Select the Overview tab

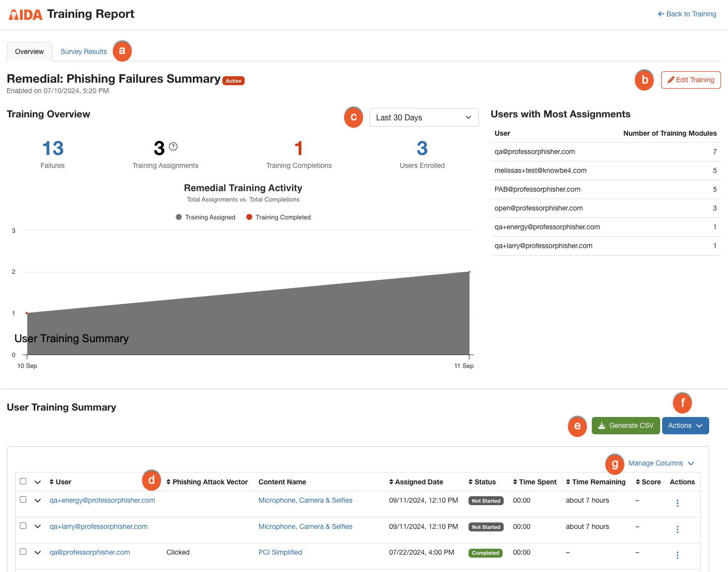[x=29, y=52]
